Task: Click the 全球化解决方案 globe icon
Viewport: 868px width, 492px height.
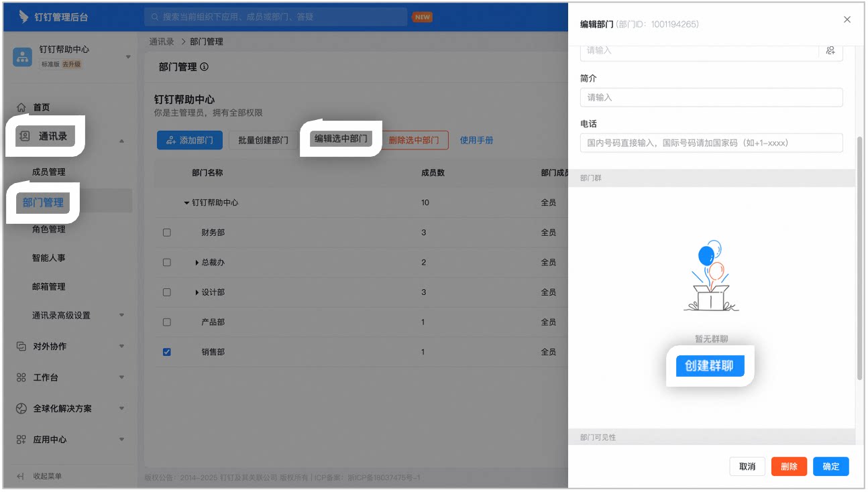Action: click(21, 408)
